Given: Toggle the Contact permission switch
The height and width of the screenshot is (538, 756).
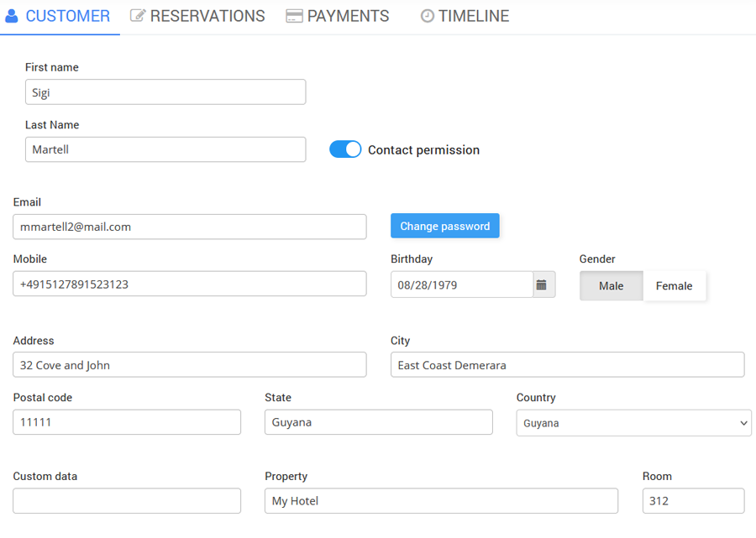Looking at the screenshot, I should point(345,149).
